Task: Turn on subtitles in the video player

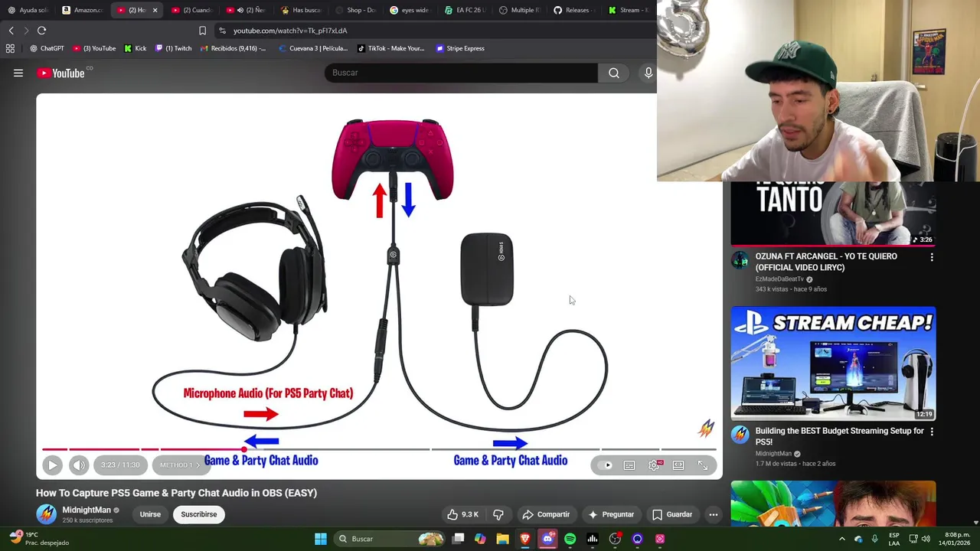Action: (x=629, y=465)
